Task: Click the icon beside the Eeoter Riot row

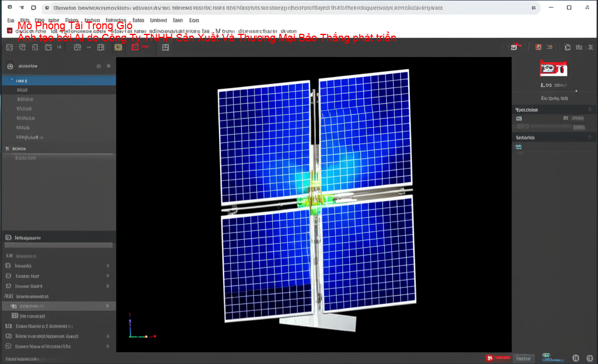Action: [8, 276]
